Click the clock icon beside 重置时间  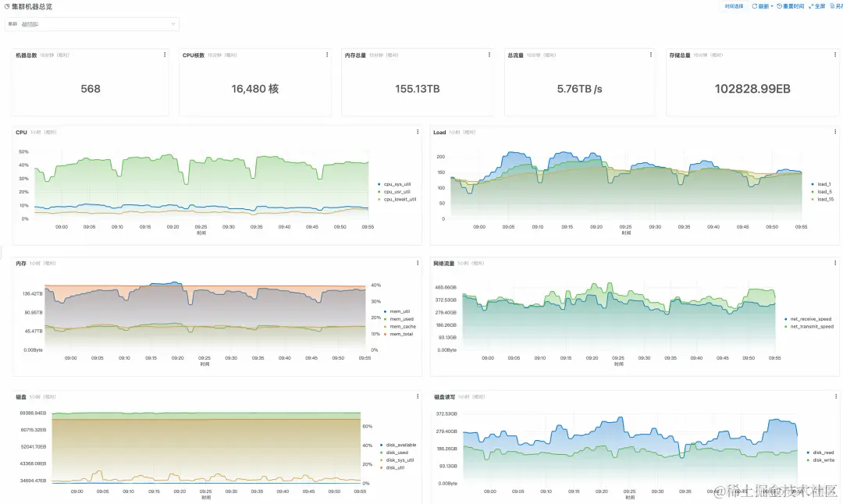[780, 6]
